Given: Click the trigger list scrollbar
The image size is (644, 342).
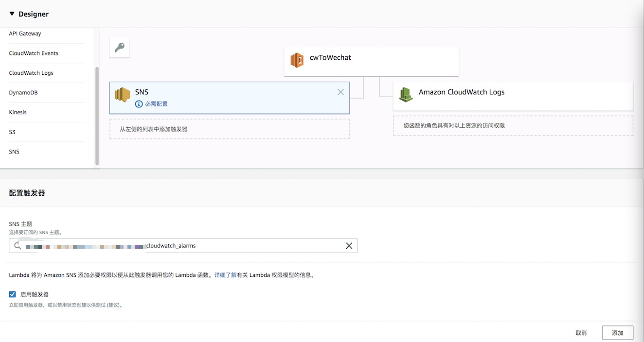Looking at the screenshot, I should [97, 116].
